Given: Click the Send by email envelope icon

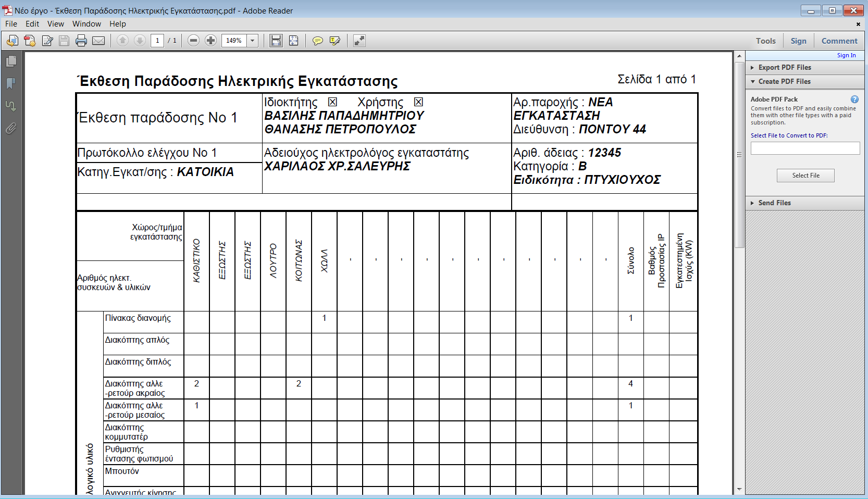Looking at the screenshot, I should pyautogui.click(x=98, y=41).
